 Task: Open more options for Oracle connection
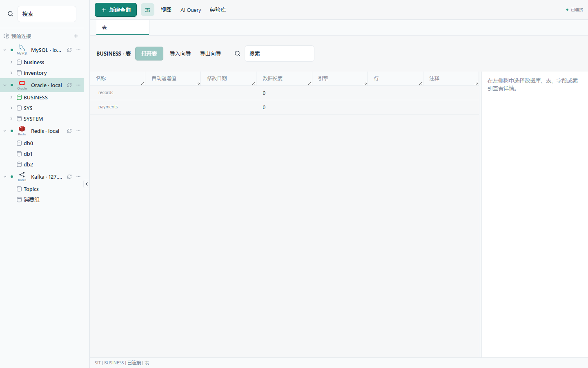[x=78, y=85]
